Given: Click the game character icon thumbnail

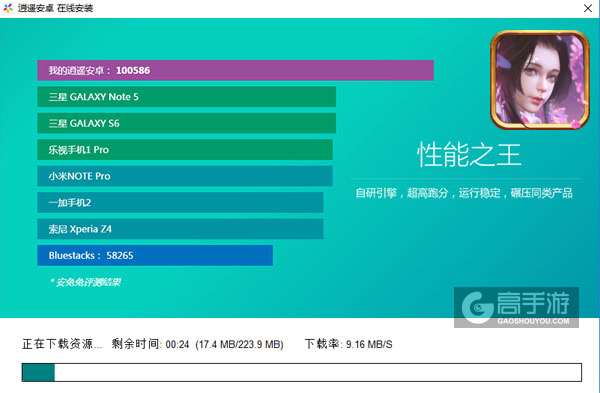Looking at the screenshot, I should click(540, 80).
